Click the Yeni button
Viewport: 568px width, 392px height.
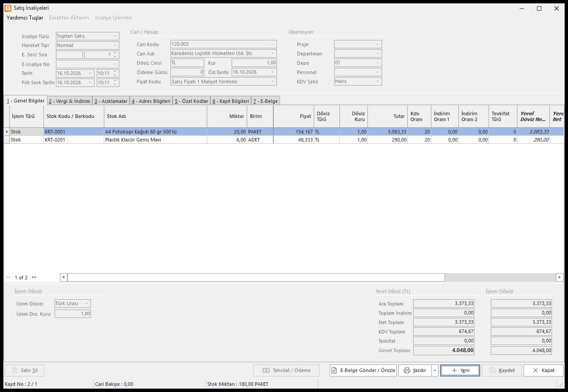tap(460, 370)
